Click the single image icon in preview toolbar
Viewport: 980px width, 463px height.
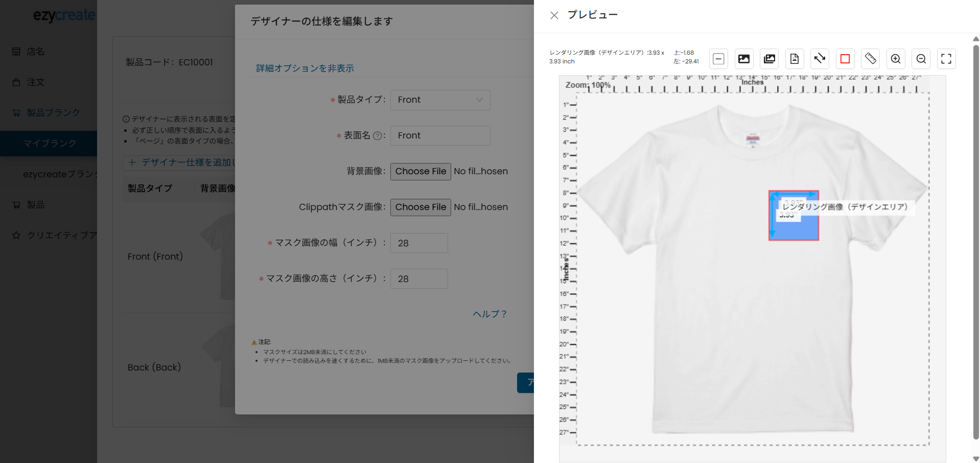point(743,59)
